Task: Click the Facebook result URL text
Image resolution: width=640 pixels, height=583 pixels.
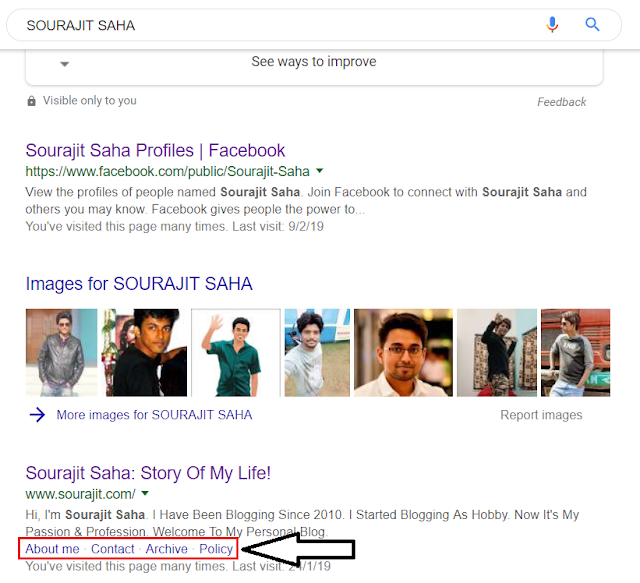Action: 167,171
